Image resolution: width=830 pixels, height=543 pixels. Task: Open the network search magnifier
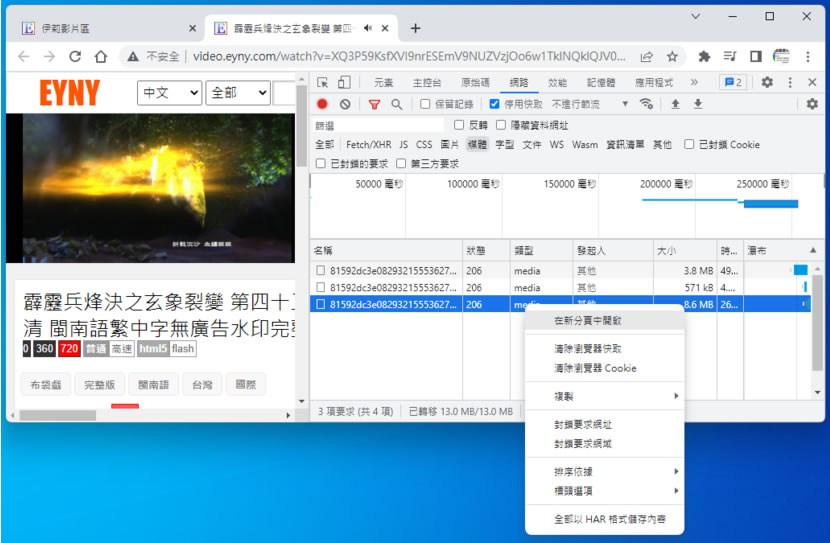point(396,104)
